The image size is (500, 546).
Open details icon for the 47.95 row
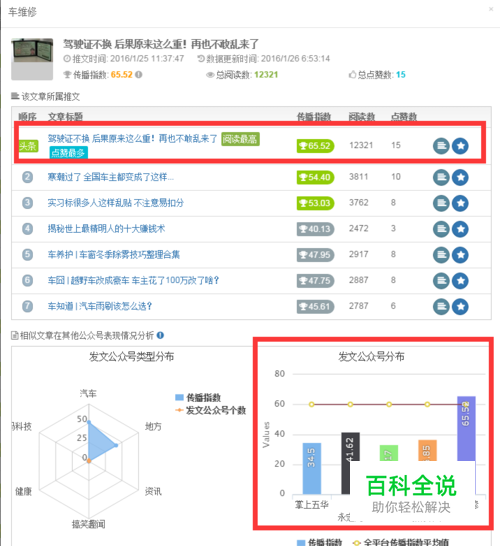coord(441,255)
